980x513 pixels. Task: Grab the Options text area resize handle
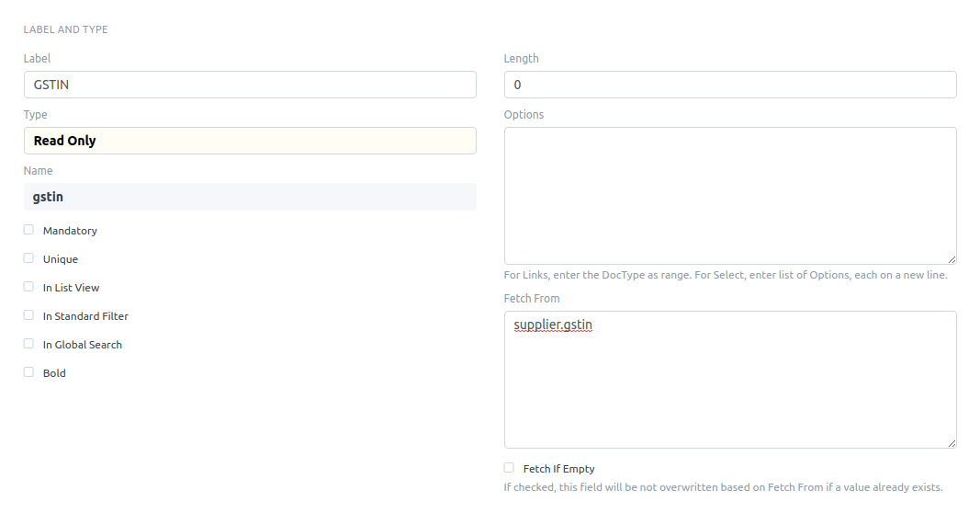click(x=952, y=260)
